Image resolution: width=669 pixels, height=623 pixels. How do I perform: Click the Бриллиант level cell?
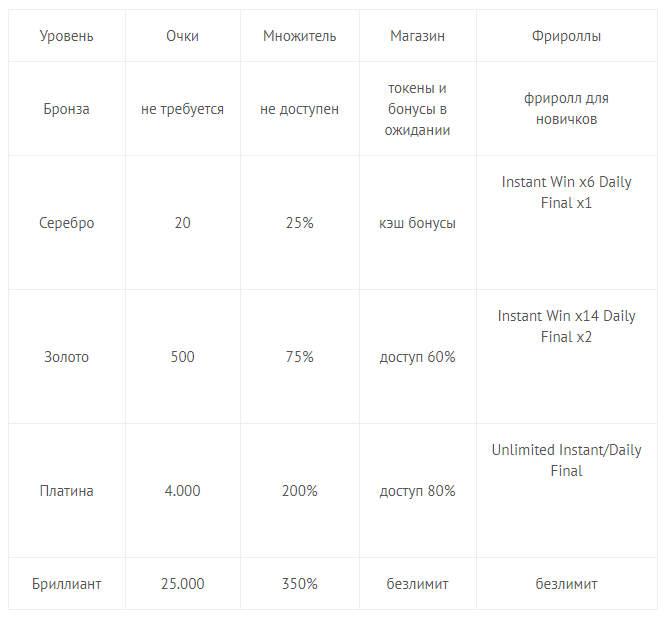(67, 584)
